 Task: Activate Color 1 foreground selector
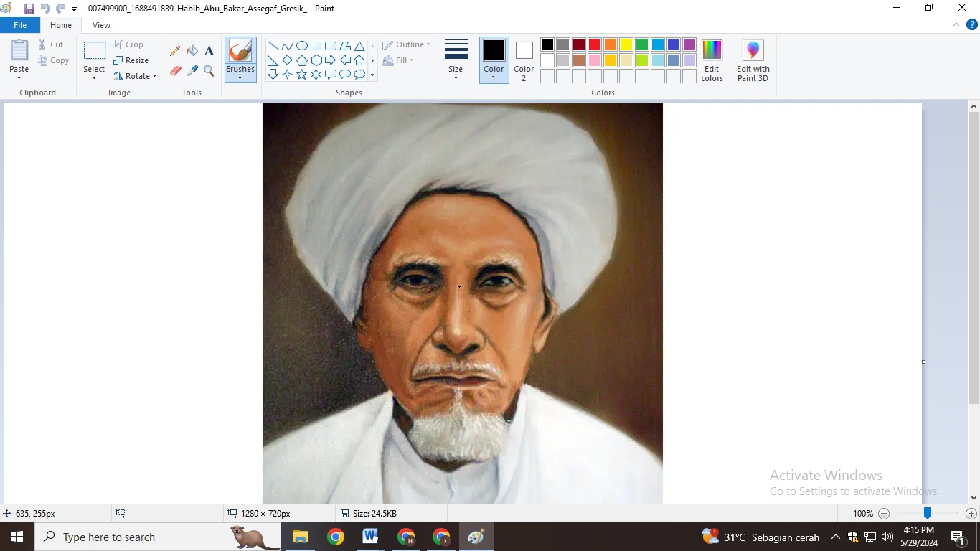click(494, 60)
